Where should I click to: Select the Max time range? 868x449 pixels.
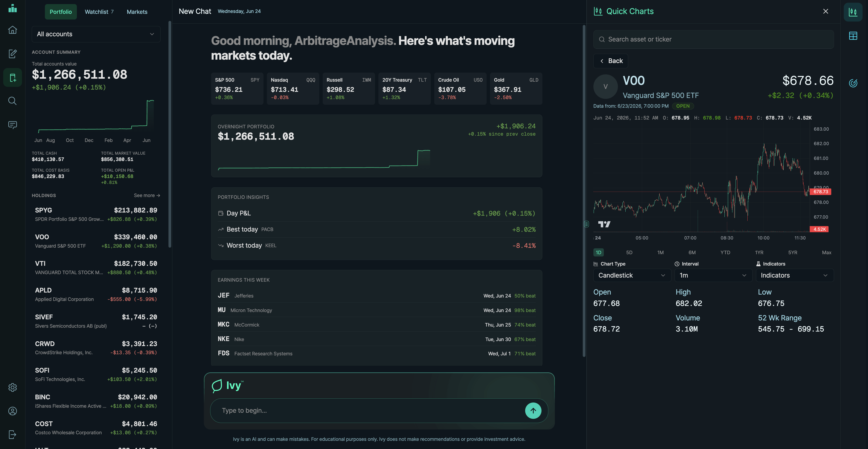click(827, 252)
